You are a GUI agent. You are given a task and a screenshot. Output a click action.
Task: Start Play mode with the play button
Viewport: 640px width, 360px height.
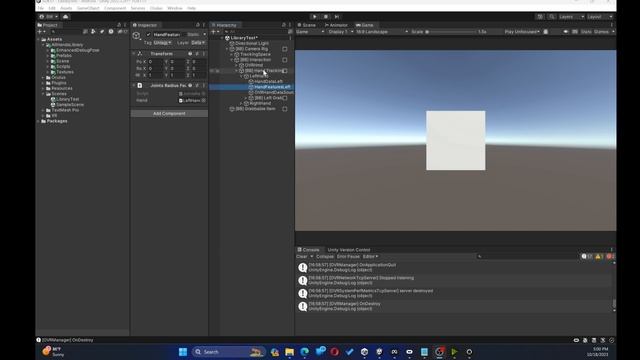coord(314,17)
